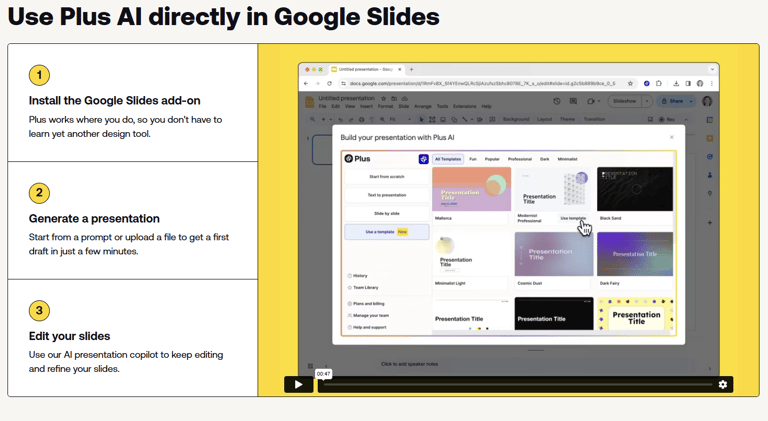Toggle browser side panel icon
This screenshot has height=421, width=768.
pyautogui.click(x=688, y=84)
